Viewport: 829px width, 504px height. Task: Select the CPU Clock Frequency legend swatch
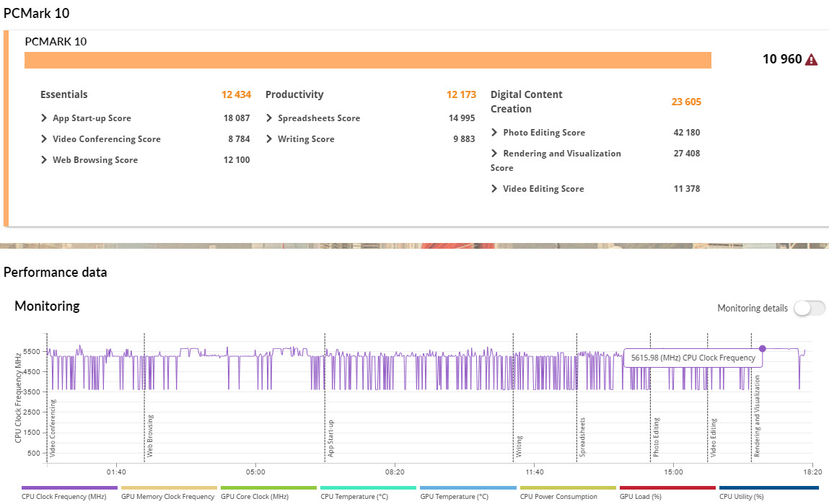pyautogui.click(x=69, y=487)
